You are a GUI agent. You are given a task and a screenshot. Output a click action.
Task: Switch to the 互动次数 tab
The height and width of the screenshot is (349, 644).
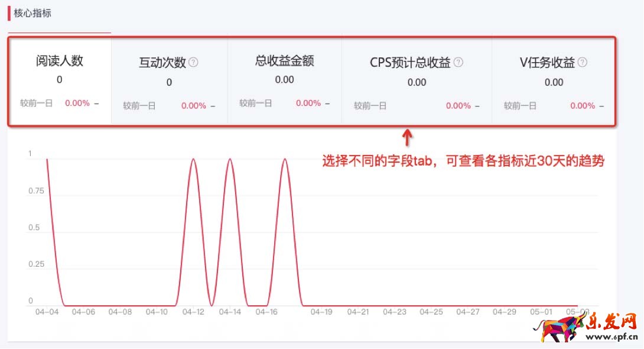click(162, 63)
